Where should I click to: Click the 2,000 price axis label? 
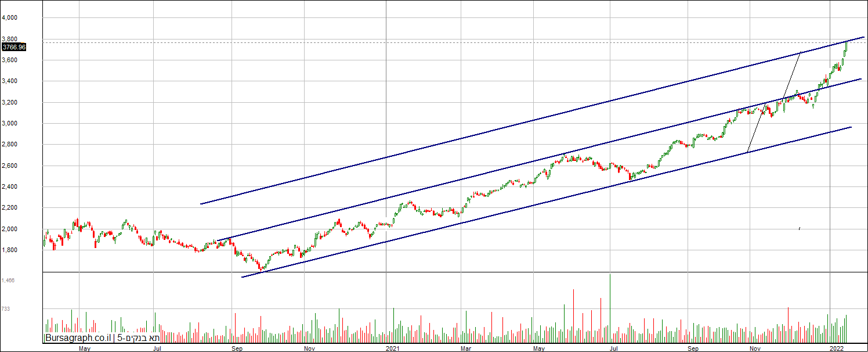10,229
